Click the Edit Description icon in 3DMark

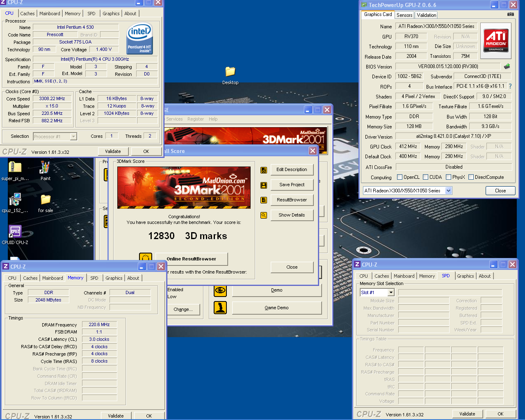[264, 170]
